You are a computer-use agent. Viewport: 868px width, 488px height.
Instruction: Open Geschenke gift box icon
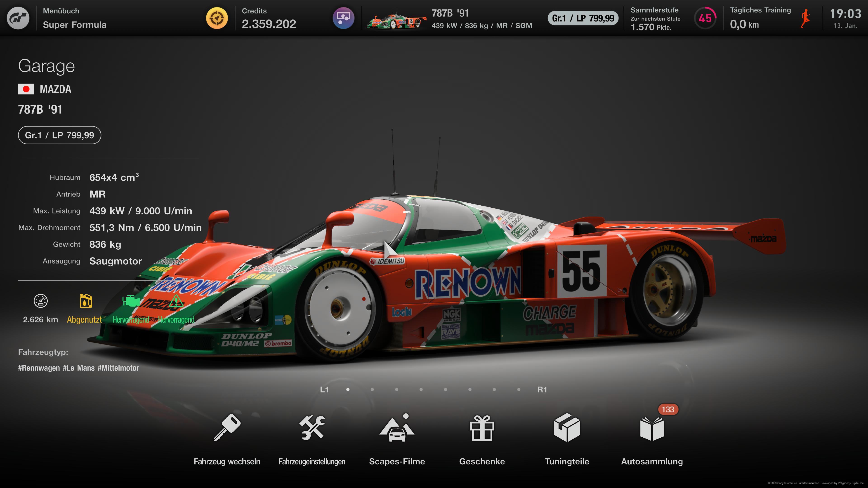pos(482,428)
